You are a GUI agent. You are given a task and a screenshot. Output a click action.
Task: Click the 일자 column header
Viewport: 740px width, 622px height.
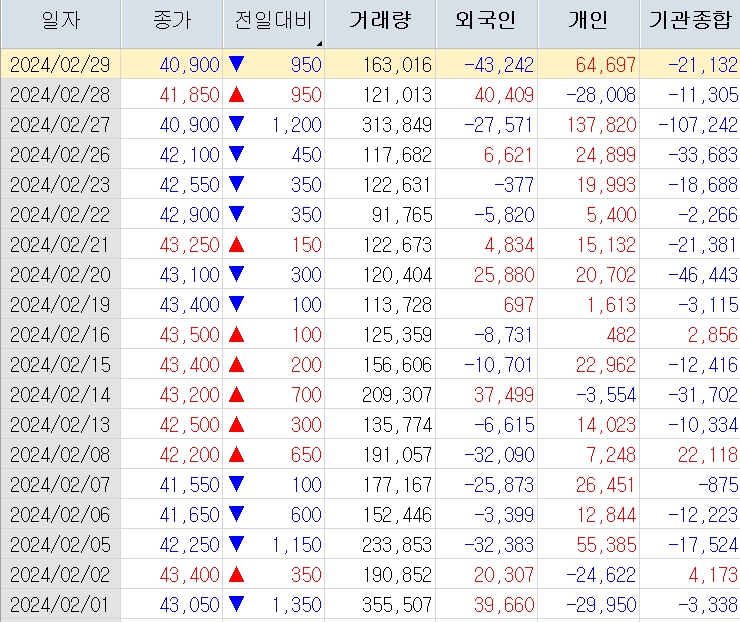pyautogui.click(x=61, y=22)
